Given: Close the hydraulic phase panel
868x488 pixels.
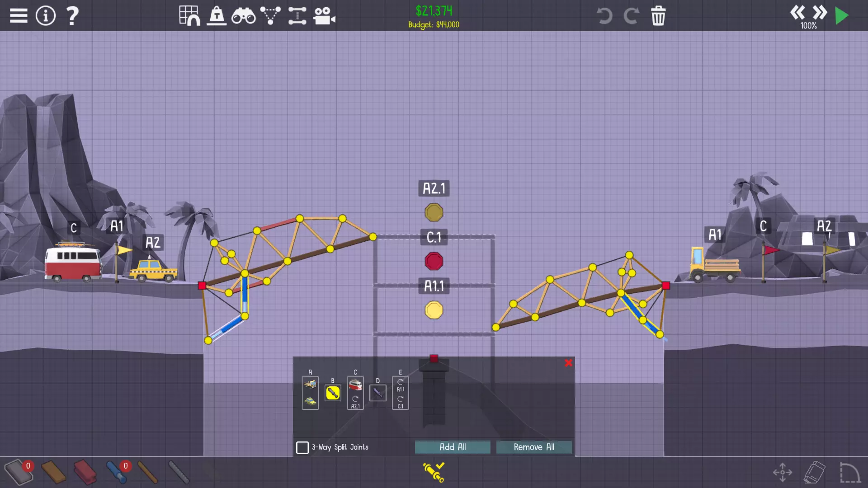Looking at the screenshot, I should (x=569, y=363).
